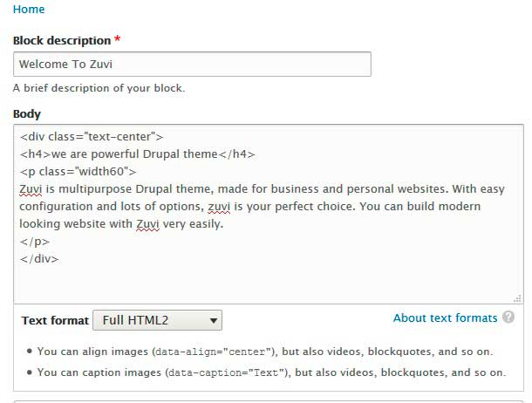Click the "A brief description of your block" text

tap(99, 88)
